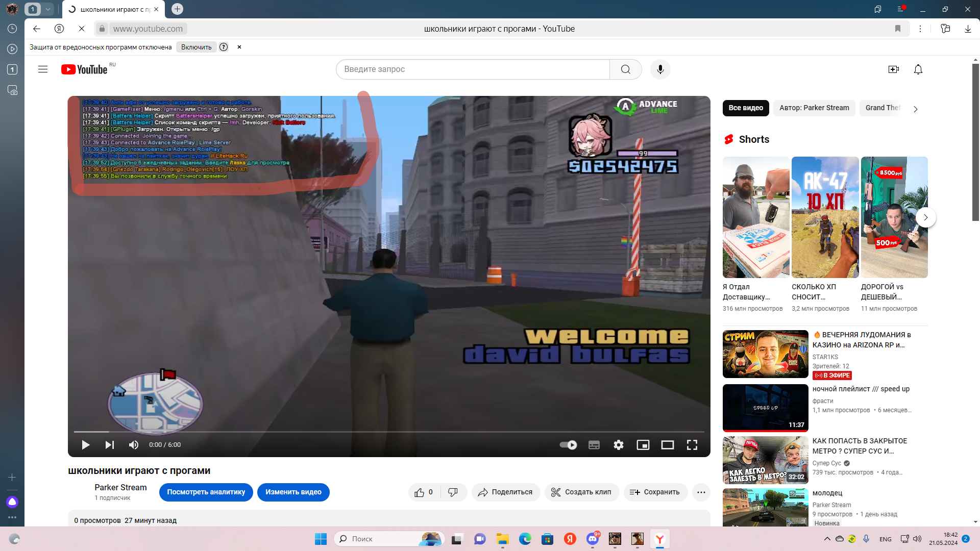Open the protection help question mark
The height and width of the screenshot is (551, 980).
coord(224,47)
